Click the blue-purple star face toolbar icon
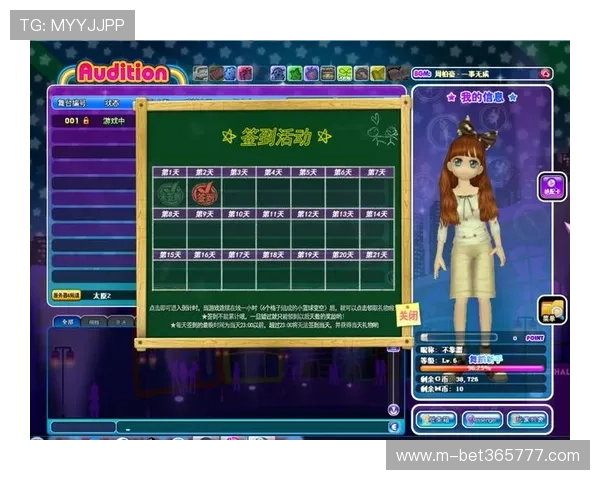Image resolution: width=600 pixels, height=480 pixels. pos(278,73)
